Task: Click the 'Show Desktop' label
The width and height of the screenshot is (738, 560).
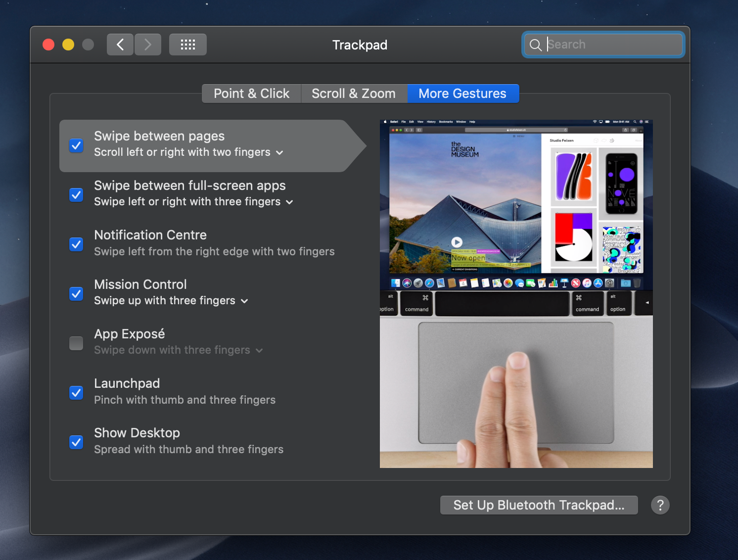Action: pyautogui.click(x=137, y=433)
